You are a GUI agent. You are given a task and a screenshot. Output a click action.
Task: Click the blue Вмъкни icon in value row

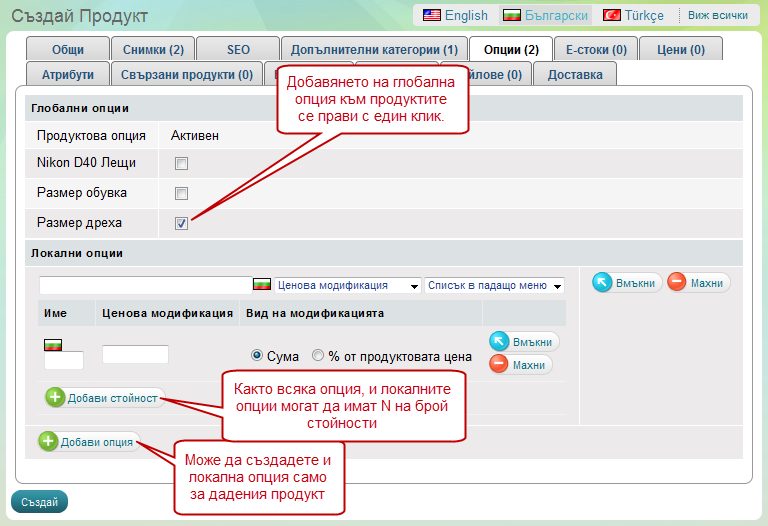click(500, 342)
